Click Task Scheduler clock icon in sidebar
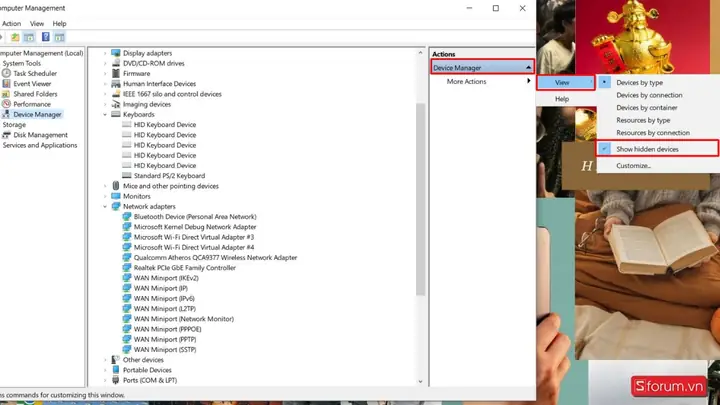The image size is (720, 405). (6, 73)
